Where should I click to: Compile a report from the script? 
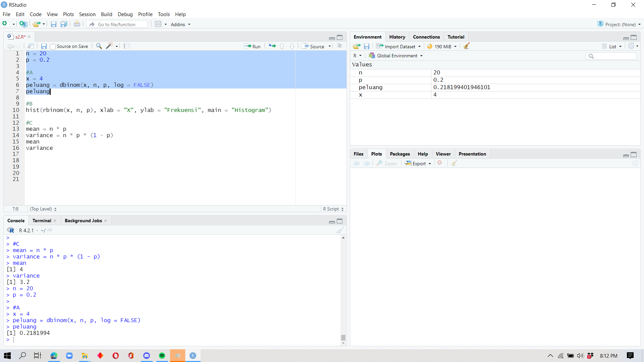pos(126,46)
